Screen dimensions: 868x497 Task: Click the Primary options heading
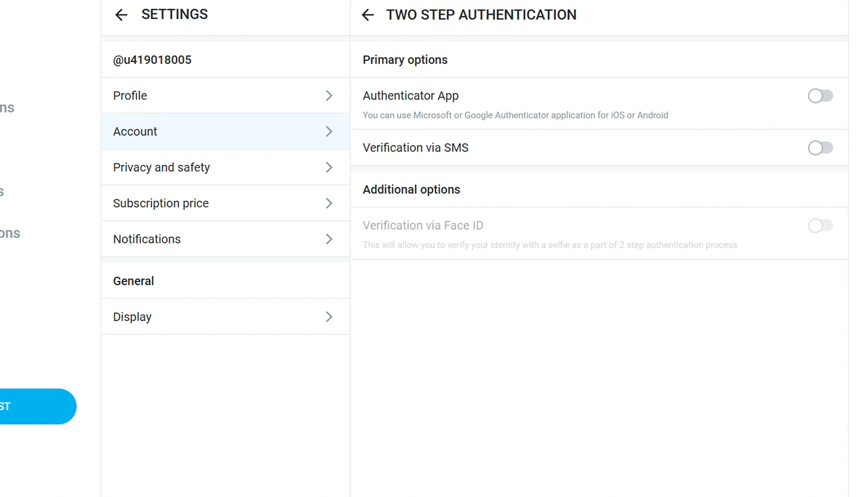[405, 60]
